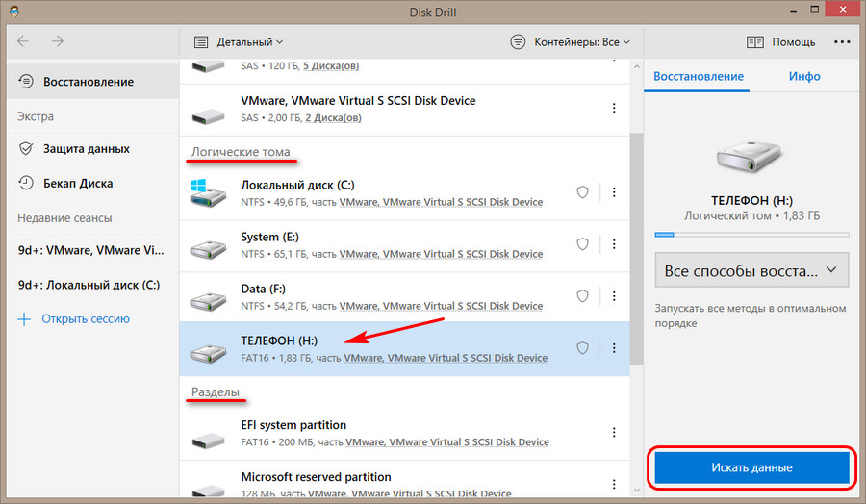Toggle protection shield for Data (F:)
Image resolution: width=866 pixels, height=504 pixels.
click(x=583, y=296)
